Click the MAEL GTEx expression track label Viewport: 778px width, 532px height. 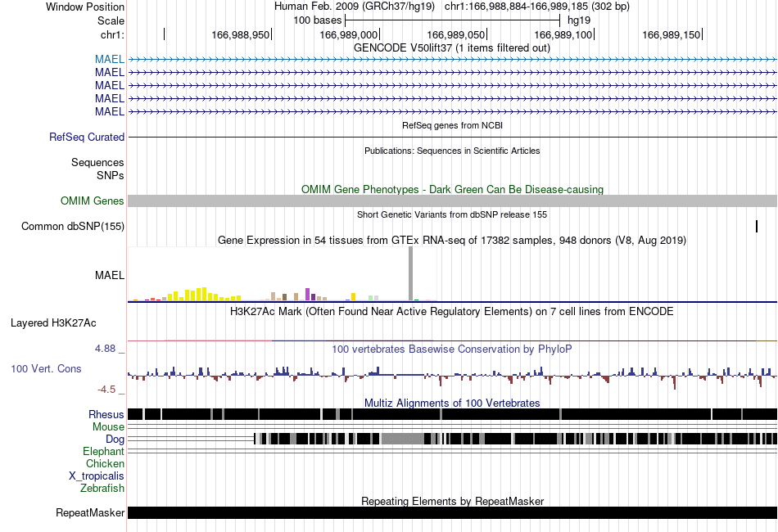109,275
